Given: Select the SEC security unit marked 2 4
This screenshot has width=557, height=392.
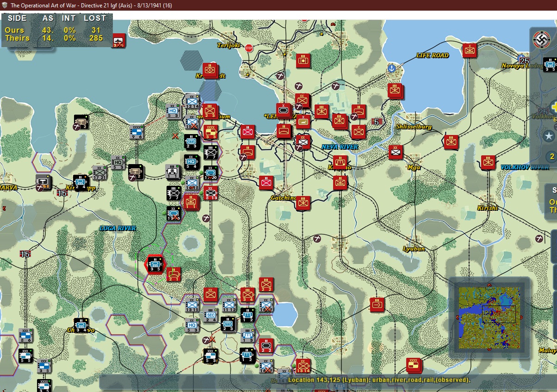Looking at the screenshot, I should 210,315.
